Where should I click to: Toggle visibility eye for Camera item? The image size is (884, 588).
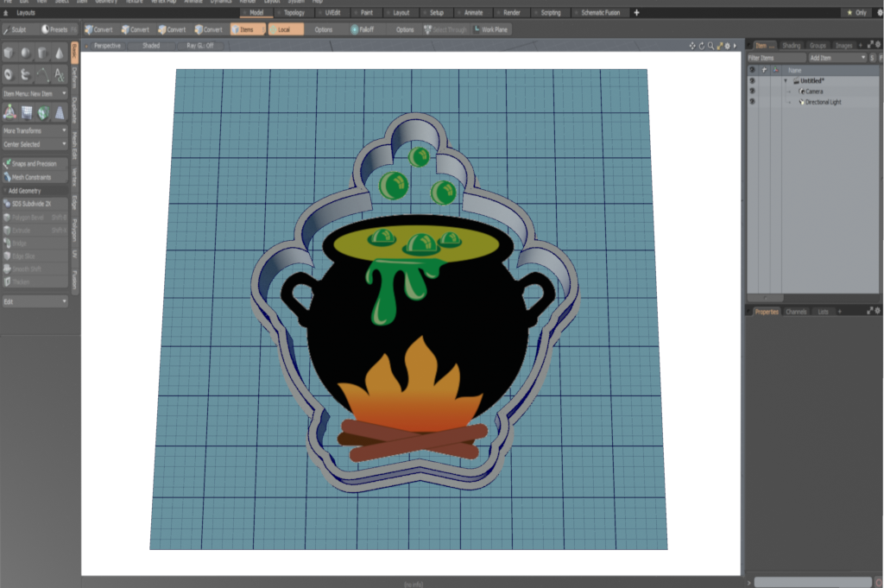point(752,91)
